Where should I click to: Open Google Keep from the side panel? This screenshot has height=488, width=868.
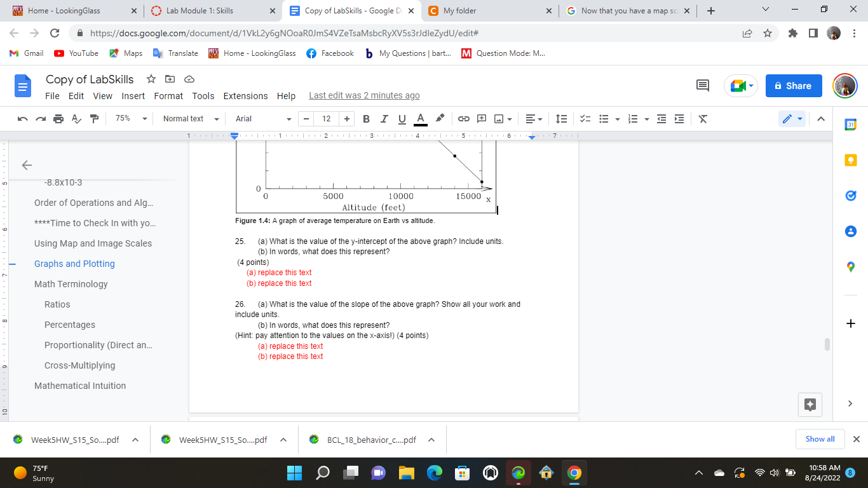click(850, 159)
